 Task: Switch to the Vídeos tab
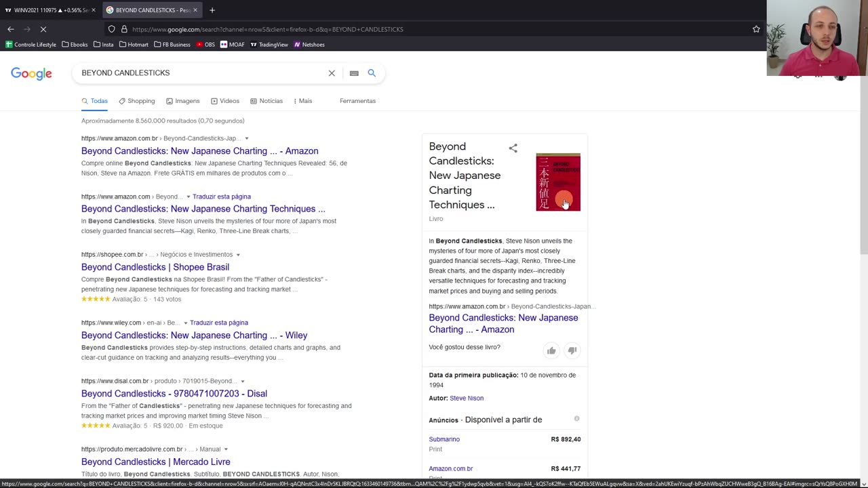(224, 101)
